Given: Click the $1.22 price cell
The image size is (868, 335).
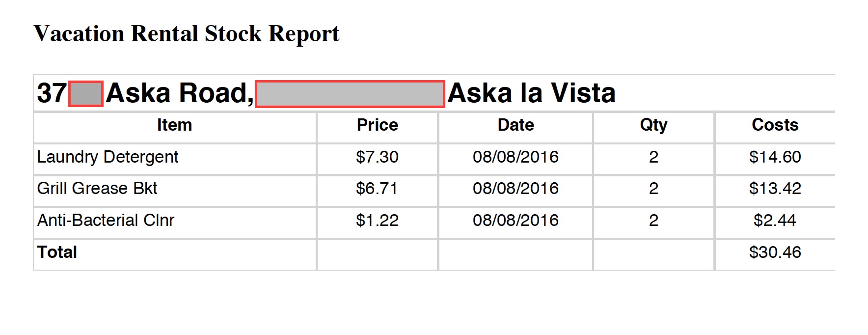Looking at the screenshot, I should tap(377, 221).
